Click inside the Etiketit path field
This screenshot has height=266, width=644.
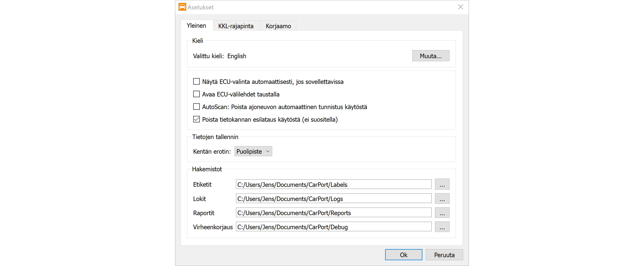(x=334, y=184)
